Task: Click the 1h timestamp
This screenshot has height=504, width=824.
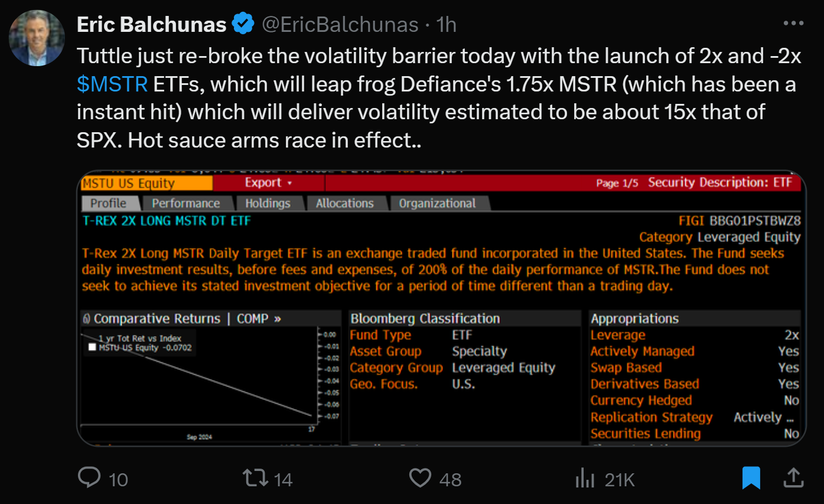Action: pos(446,24)
